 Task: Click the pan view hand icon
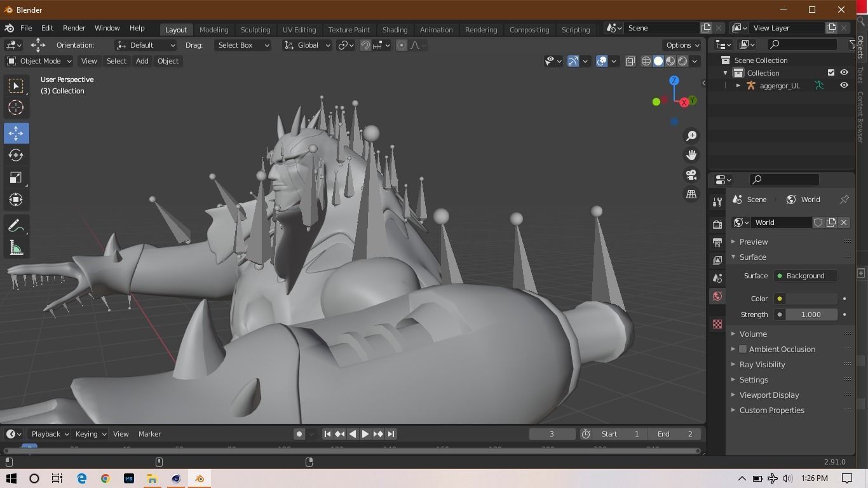(691, 155)
